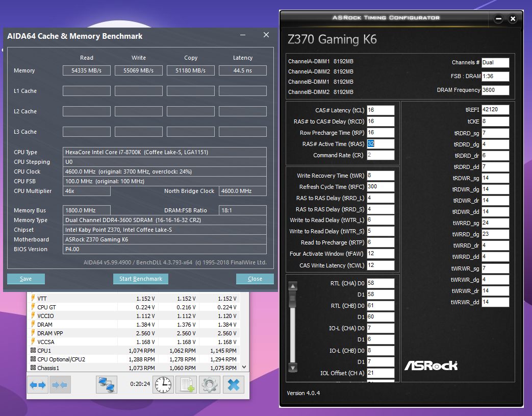This screenshot has width=532, height=416.
Task: Click the tWRWR_dd value field
Action: tap(495, 302)
